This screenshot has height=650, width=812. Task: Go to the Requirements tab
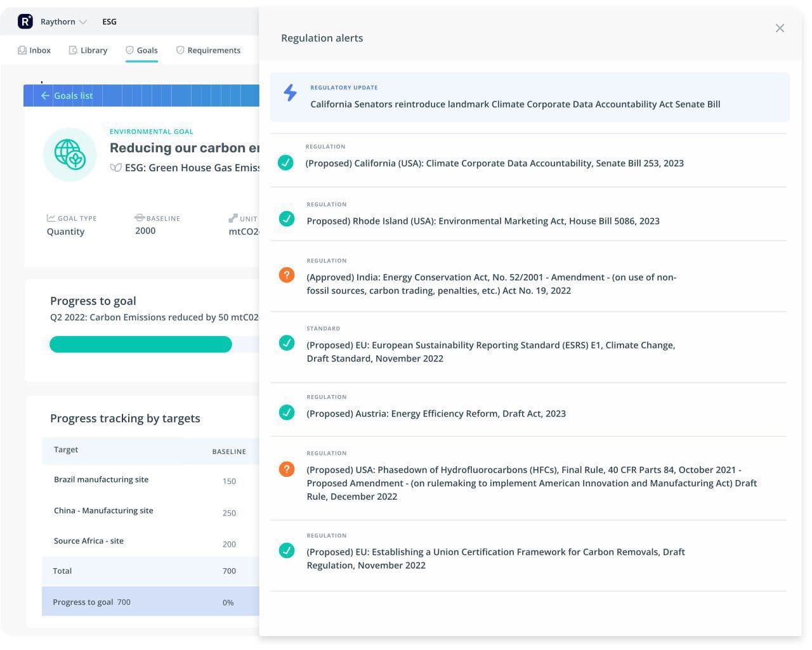(208, 50)
